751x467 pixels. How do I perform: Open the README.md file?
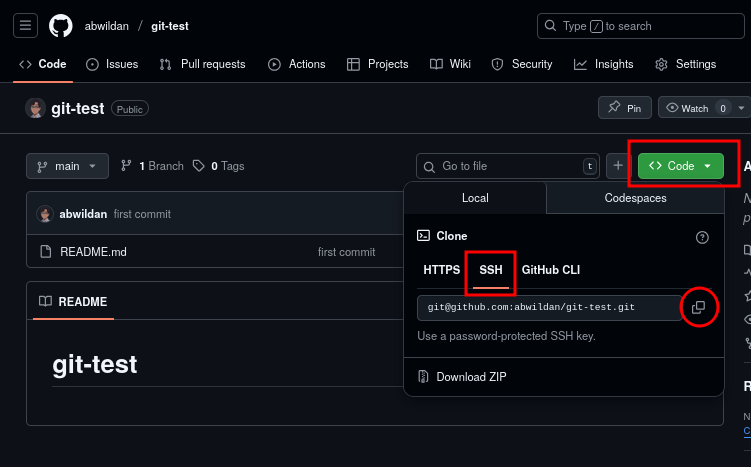tap(93, 252)
